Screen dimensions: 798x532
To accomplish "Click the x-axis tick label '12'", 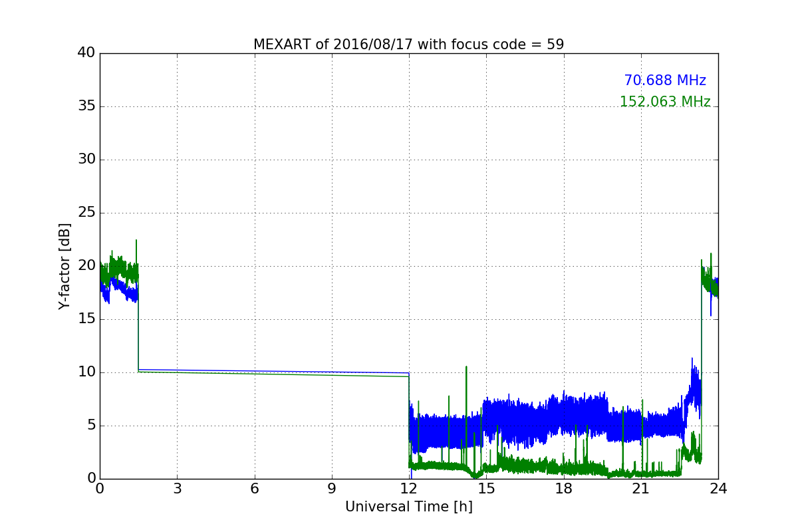I will tap(409, 488).
